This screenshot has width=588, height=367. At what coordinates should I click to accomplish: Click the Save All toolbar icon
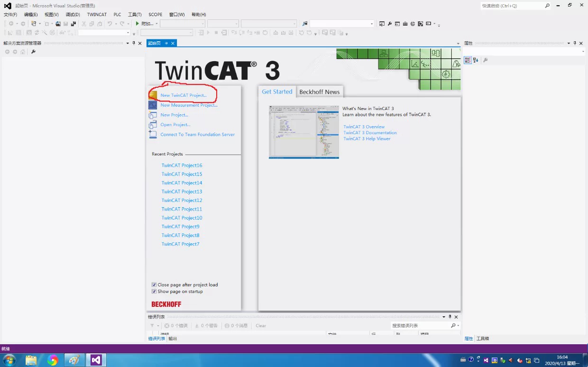click(73, 24)
